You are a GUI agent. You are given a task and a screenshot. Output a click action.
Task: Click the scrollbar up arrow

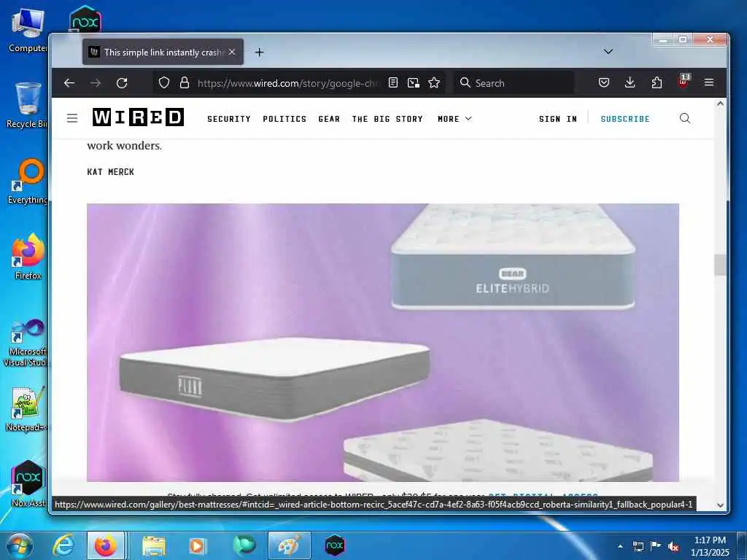point(720,104)
